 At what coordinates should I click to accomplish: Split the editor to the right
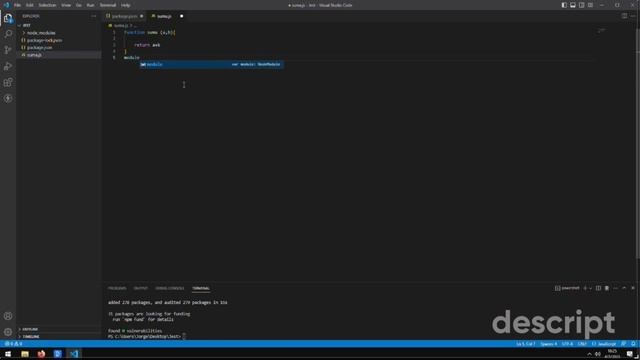point(624,16)
